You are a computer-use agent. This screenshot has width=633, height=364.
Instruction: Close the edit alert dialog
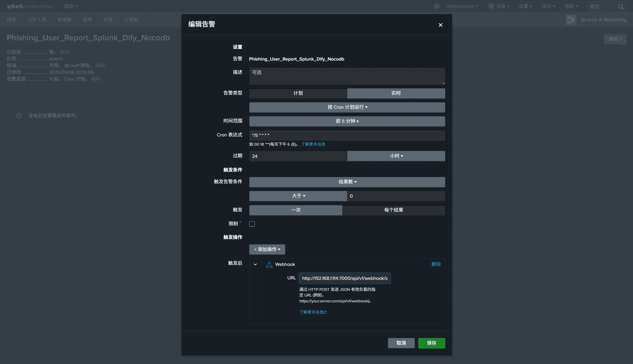tap(440, 25)
